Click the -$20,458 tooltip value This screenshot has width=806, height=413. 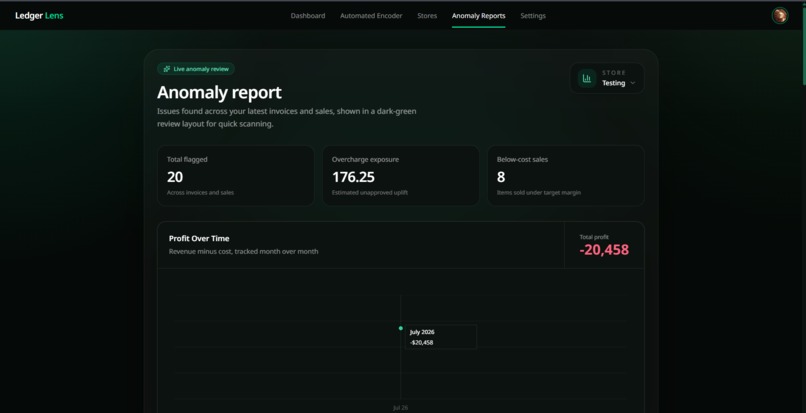(x=421, y=343)
